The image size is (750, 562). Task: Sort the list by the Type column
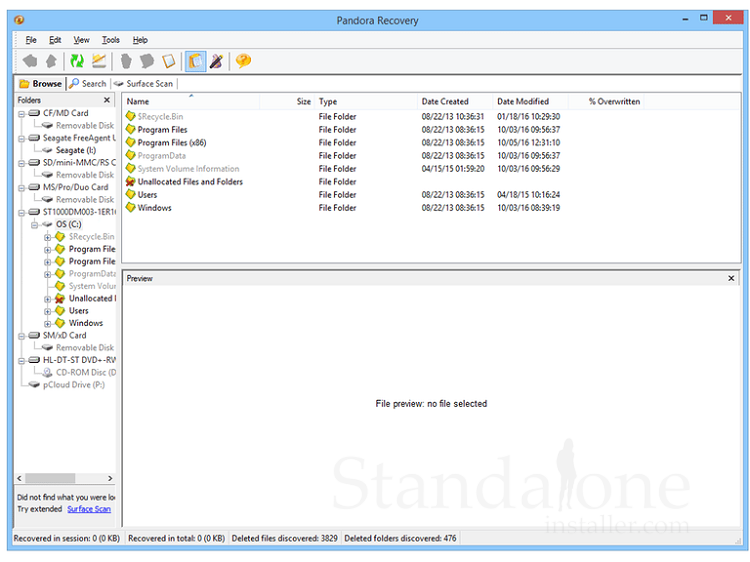click(366, 101)
